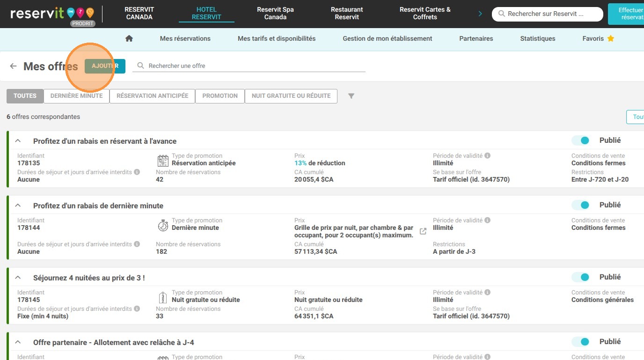644x360 pixels.
Task: Click identifier 178144
Action: [x=29, y=228]
